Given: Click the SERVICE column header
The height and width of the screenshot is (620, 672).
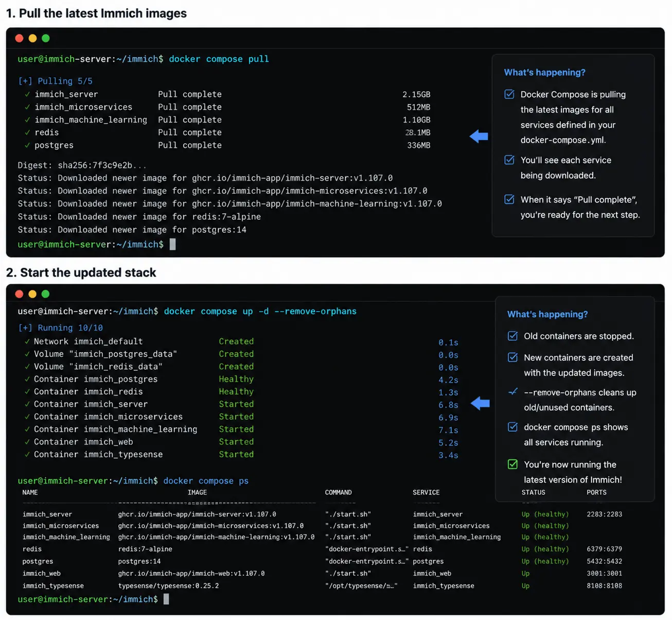Looking at the screenshot, I should (426, 493).
